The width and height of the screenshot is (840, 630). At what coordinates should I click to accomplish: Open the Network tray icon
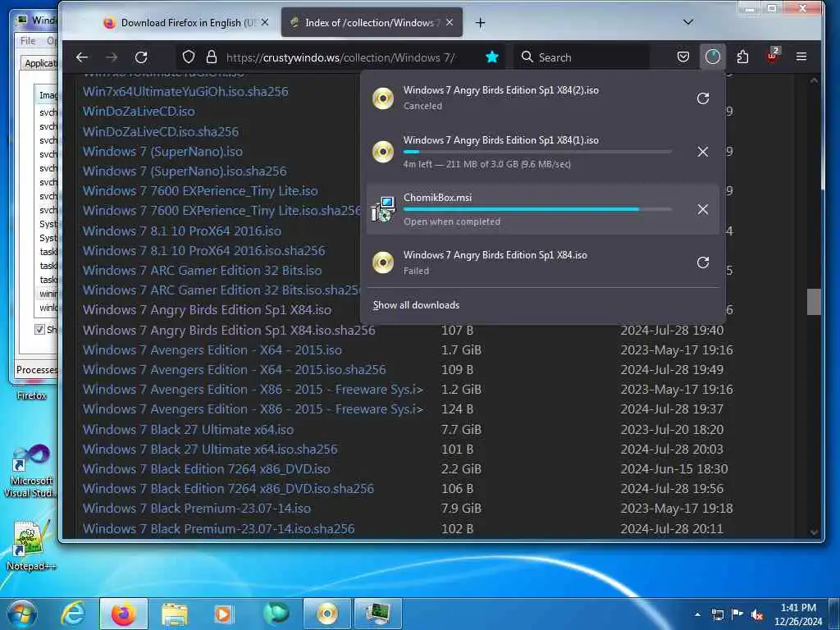718,615
